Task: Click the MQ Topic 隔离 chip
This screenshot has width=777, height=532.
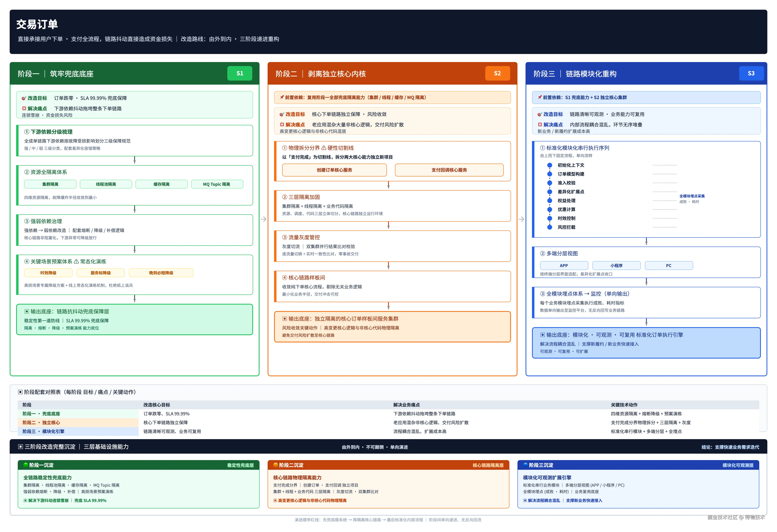Action: tap(217, 184)
